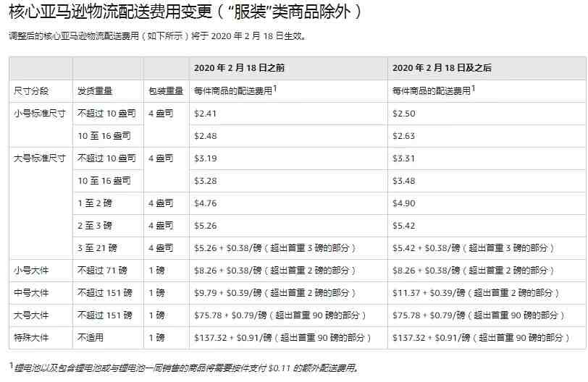This screenshot has width=588, height=382.
Task: Click 每件商品的配送费用 header under 之前 column
Action: tap(235, 90)
